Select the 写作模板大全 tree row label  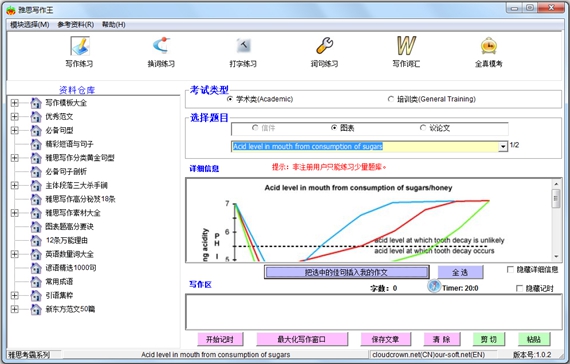click(x=66, y=103)
